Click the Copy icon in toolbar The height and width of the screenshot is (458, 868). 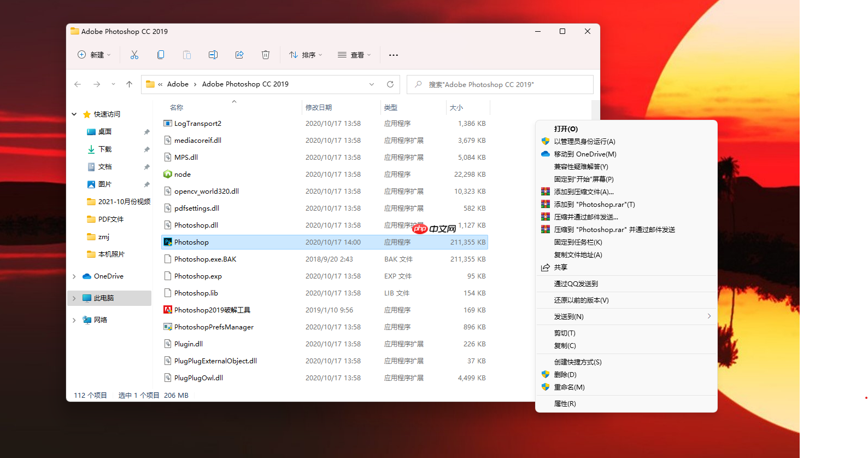[161, 55]
